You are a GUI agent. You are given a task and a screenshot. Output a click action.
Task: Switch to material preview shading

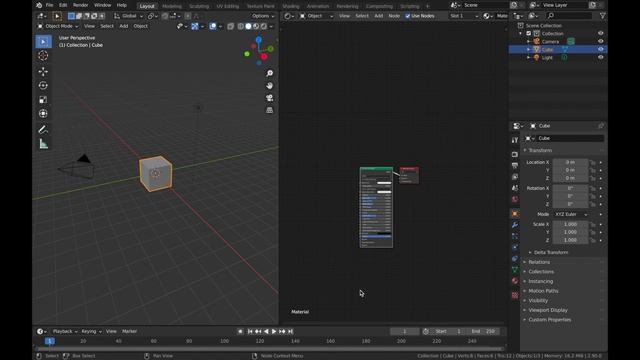(x=256, y=26)
